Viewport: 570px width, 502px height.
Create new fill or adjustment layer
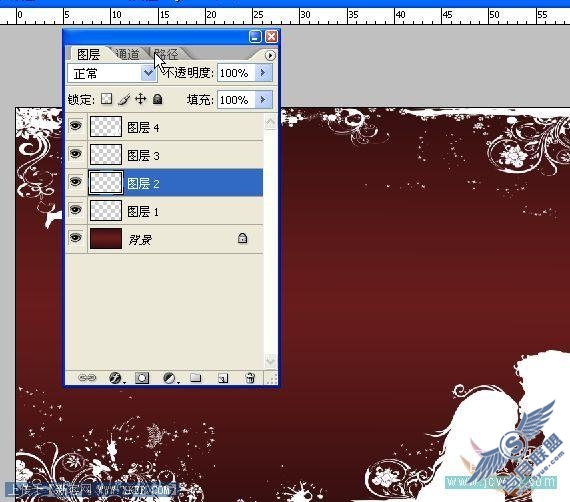pyautogui.click(x=170, y=378)
